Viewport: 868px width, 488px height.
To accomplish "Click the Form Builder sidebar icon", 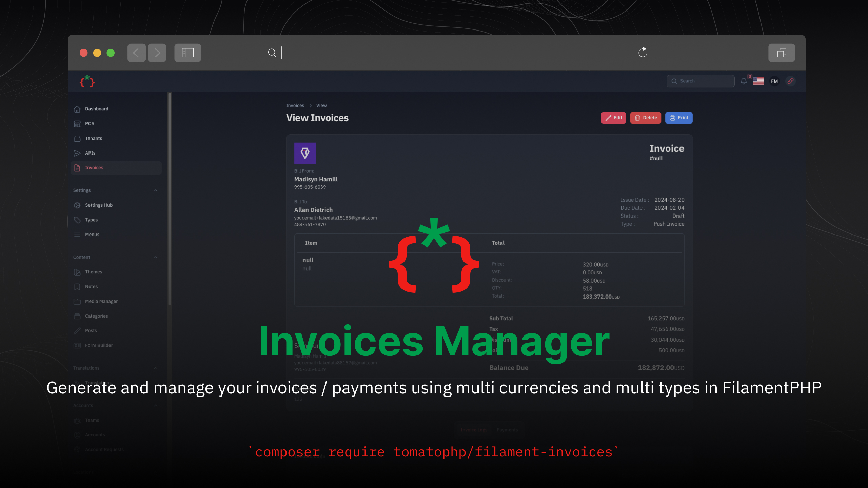I will tap(77, 345).
